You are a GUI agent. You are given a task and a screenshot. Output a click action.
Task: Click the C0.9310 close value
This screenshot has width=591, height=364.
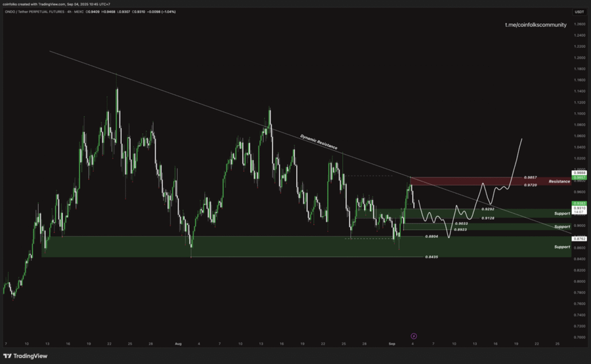click(139, 12)
